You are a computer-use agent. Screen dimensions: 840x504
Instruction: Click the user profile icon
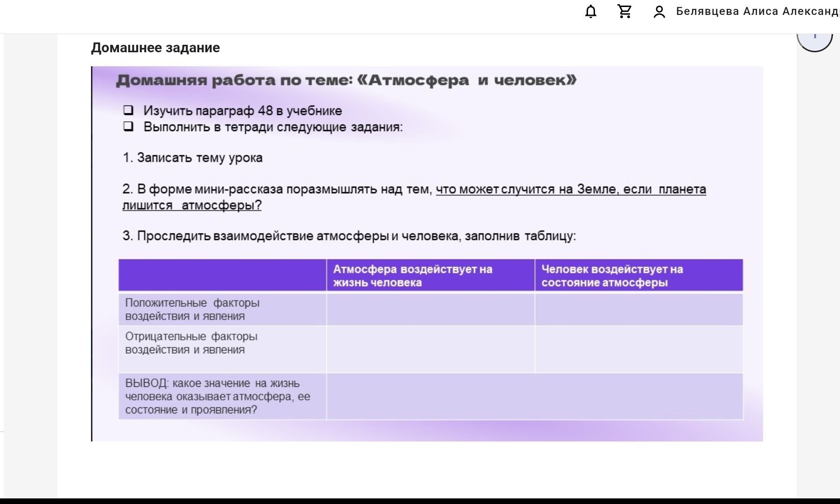pos(659,12)
